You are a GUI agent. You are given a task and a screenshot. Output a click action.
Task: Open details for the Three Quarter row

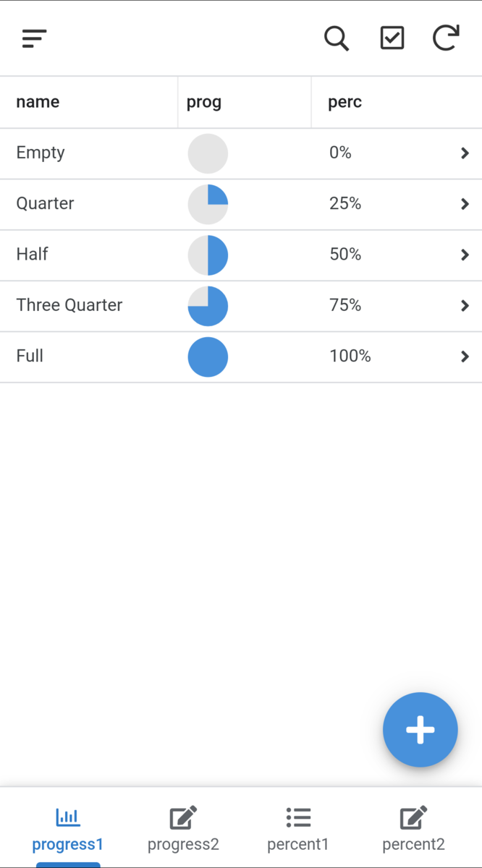464,305
